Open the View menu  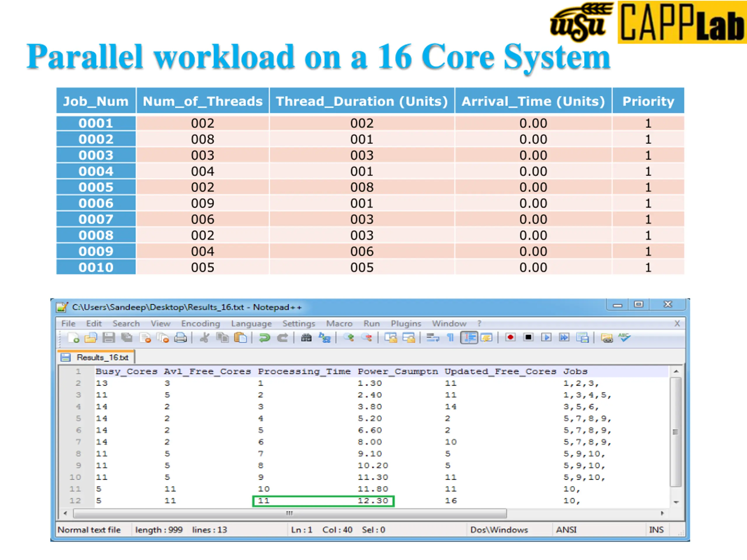coord(160,323)
